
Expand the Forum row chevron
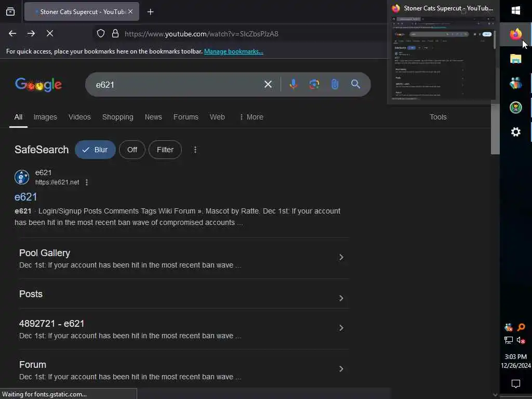[x=341, y=369]
